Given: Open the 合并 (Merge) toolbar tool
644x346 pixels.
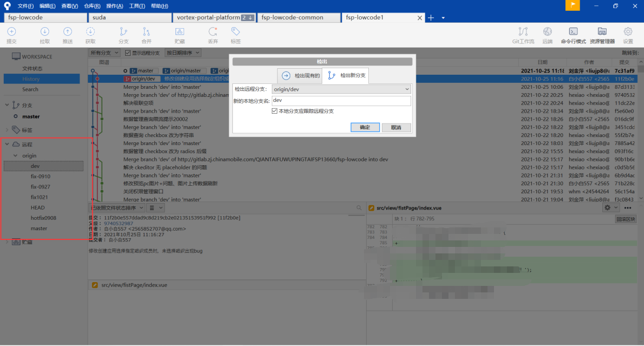Looking at the screenshot, I should (146, 31).
